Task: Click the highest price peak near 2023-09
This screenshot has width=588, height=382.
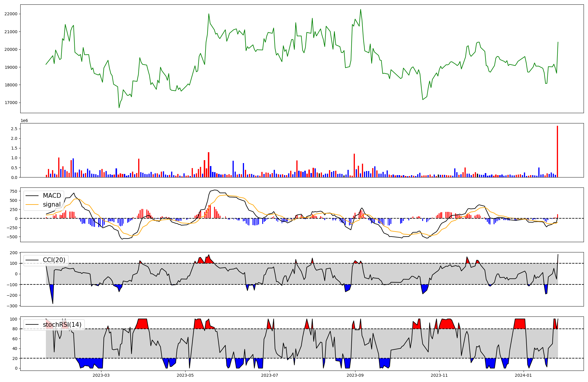Action: point(360,9)
